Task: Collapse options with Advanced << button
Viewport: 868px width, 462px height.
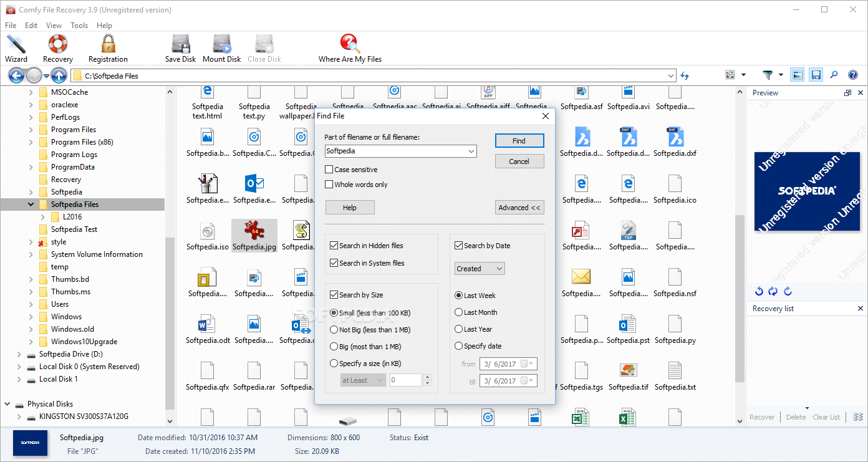Action: (519, 208)
